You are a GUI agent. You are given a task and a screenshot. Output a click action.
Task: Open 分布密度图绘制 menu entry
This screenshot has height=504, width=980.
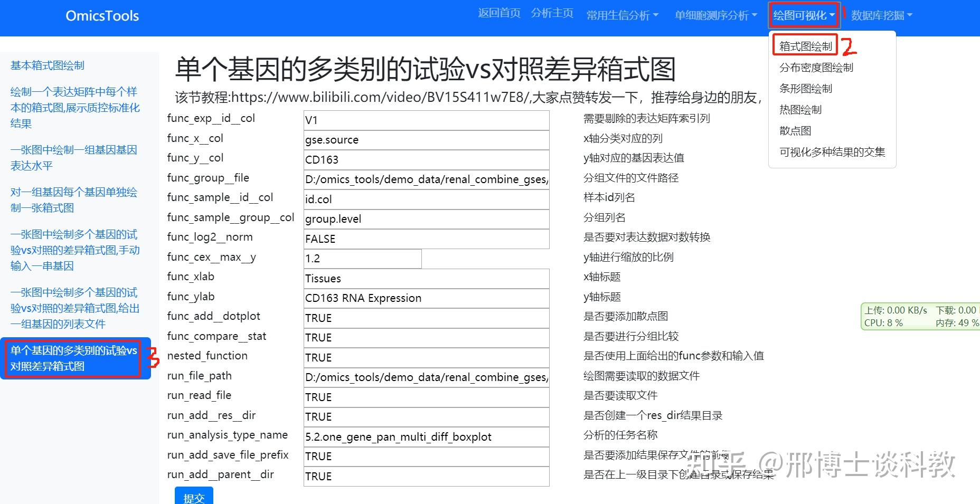[x=816, y=67]
